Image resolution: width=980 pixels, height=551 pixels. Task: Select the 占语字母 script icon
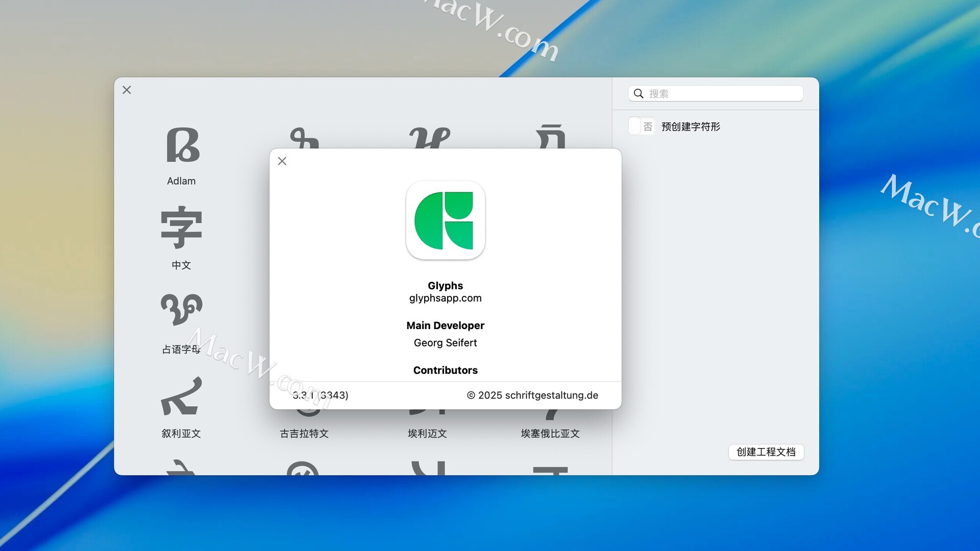182,309
